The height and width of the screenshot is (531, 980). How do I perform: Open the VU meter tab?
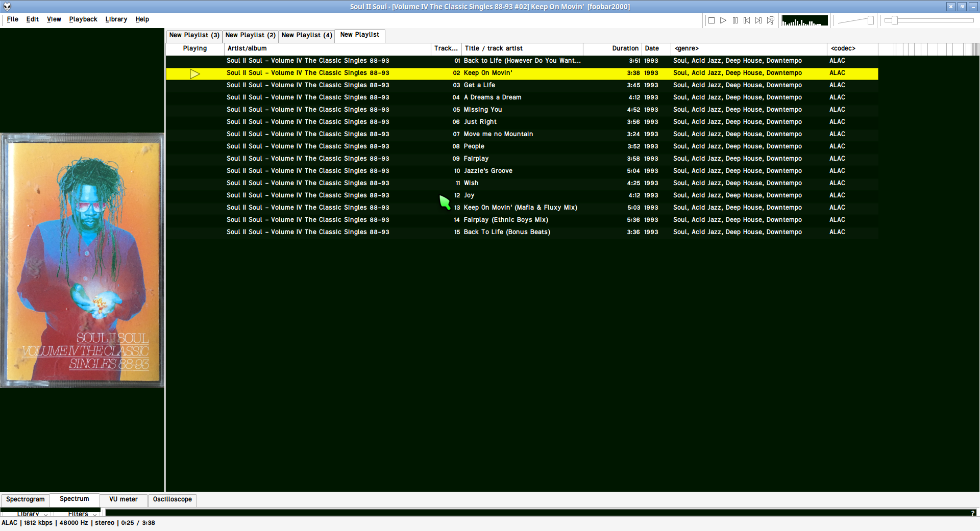pyautogui.click(x=124, y=499)
